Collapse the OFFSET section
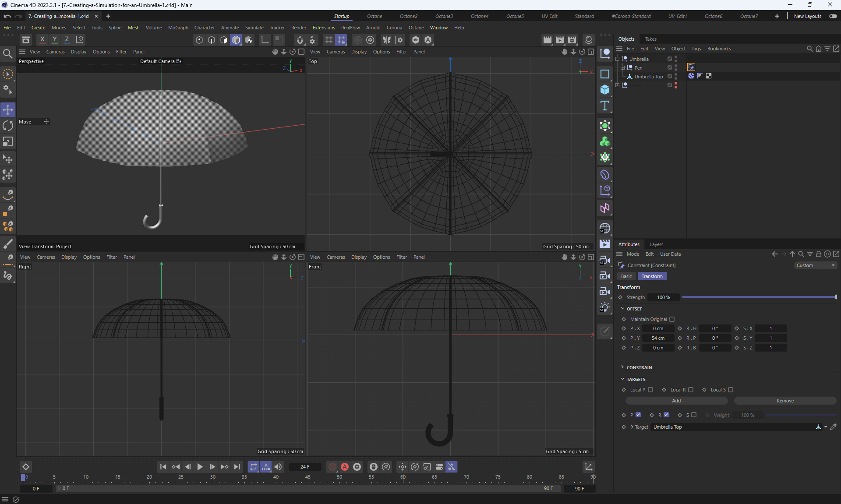Screen dimensions: 841x504 622,309
